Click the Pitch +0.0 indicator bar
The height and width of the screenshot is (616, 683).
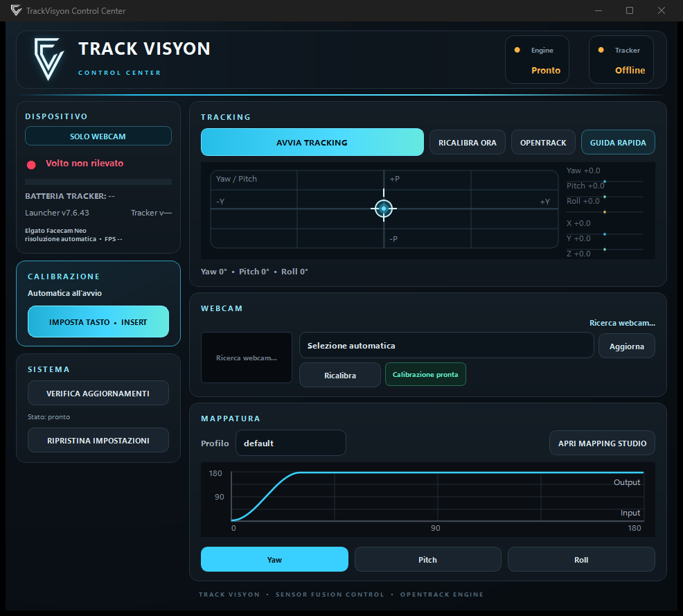(605, 197)
